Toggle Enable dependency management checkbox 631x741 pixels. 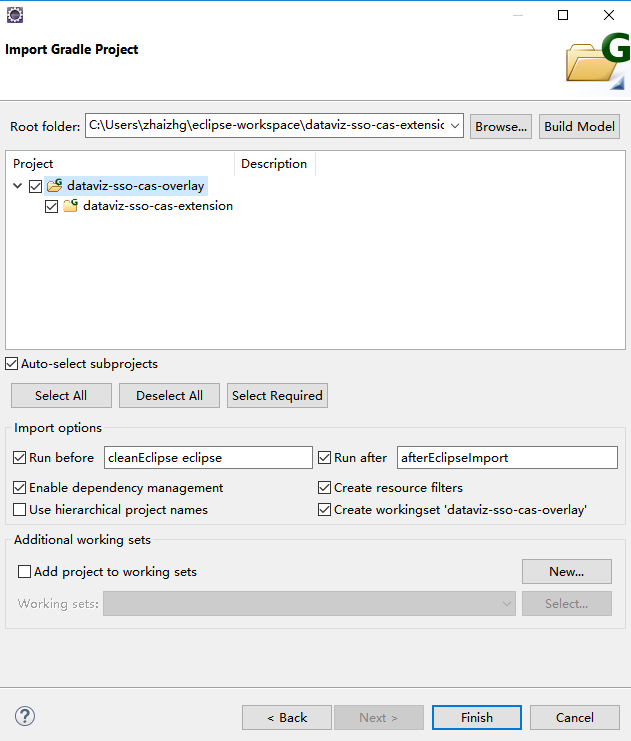[19, 488]
